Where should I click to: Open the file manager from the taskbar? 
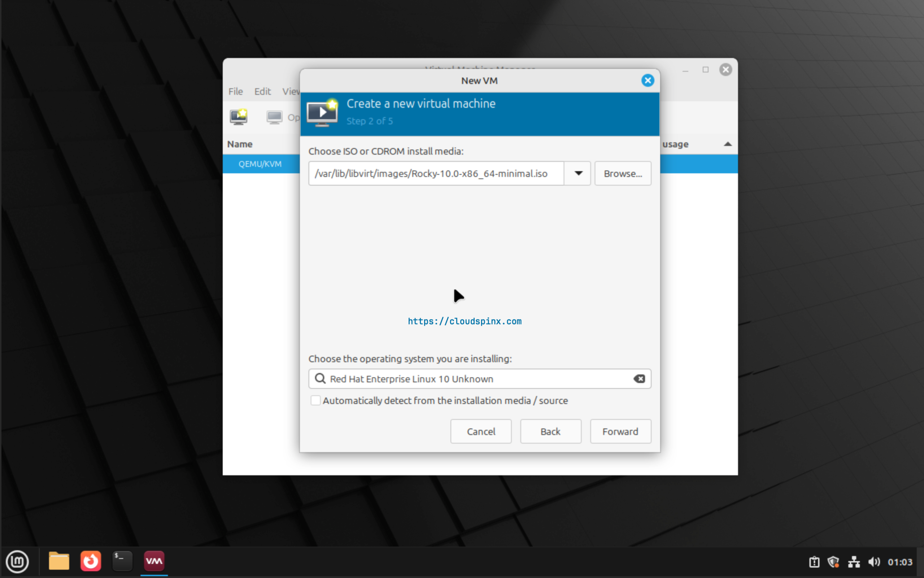coord(58,561)
